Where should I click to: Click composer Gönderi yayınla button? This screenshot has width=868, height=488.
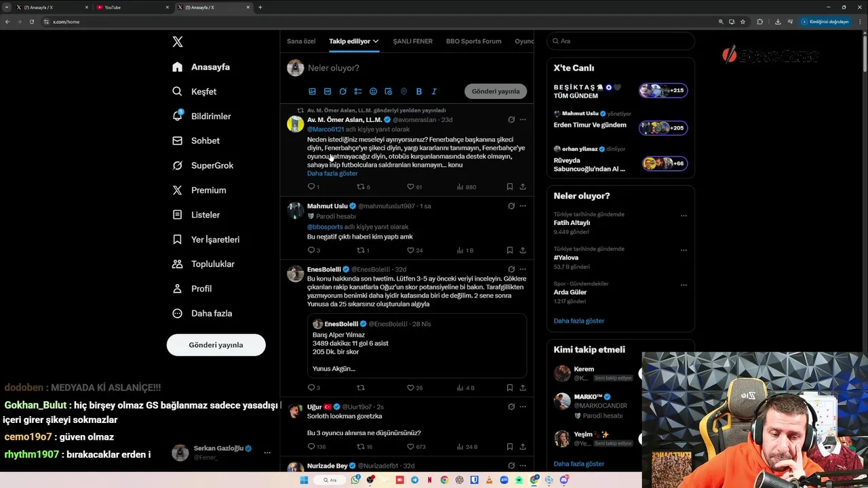[x=496, y=91]
